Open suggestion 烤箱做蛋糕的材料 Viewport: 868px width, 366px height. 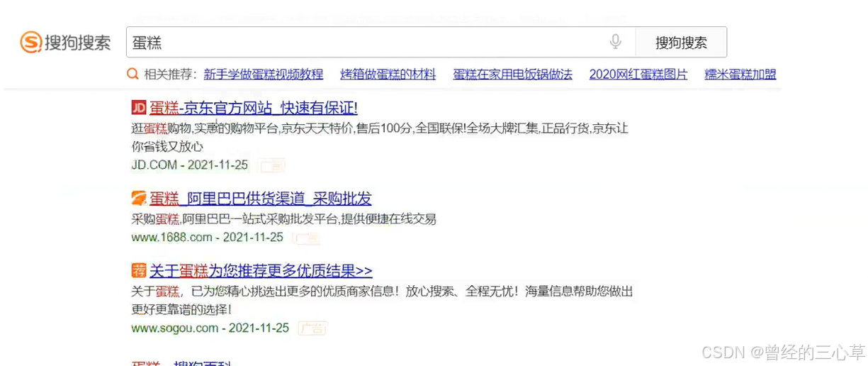tap(388, 74)
